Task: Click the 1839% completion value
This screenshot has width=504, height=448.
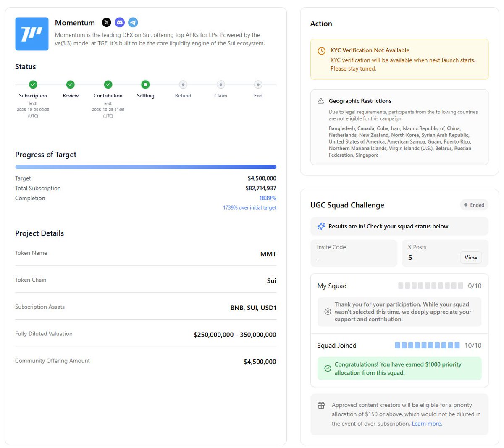Action: pos(268,198)
